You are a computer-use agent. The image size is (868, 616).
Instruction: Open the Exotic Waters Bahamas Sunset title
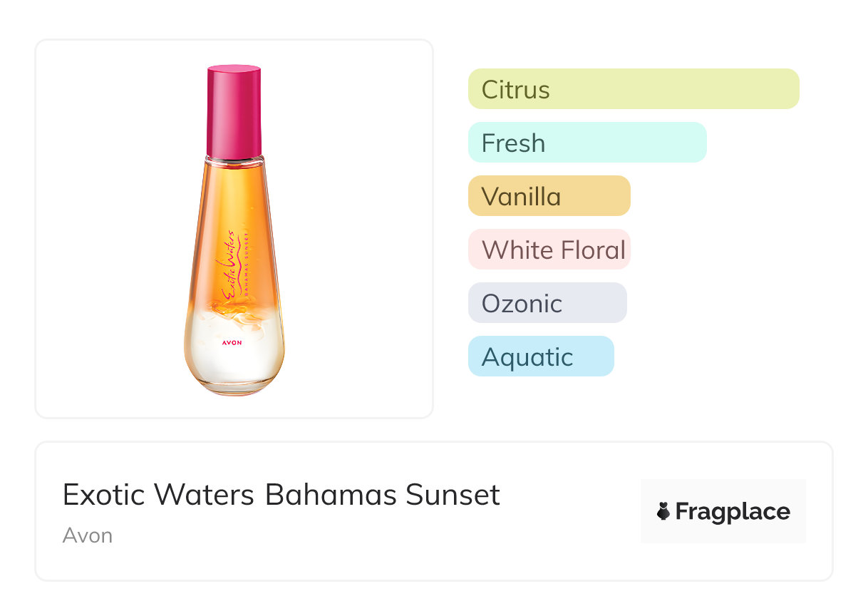pos(281,495)
